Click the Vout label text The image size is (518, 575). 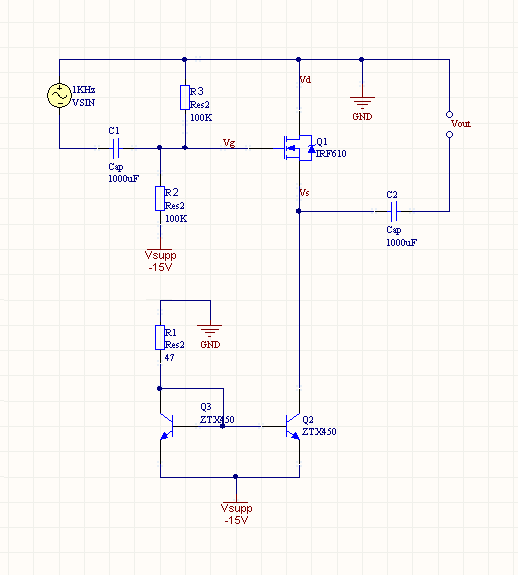461,124
